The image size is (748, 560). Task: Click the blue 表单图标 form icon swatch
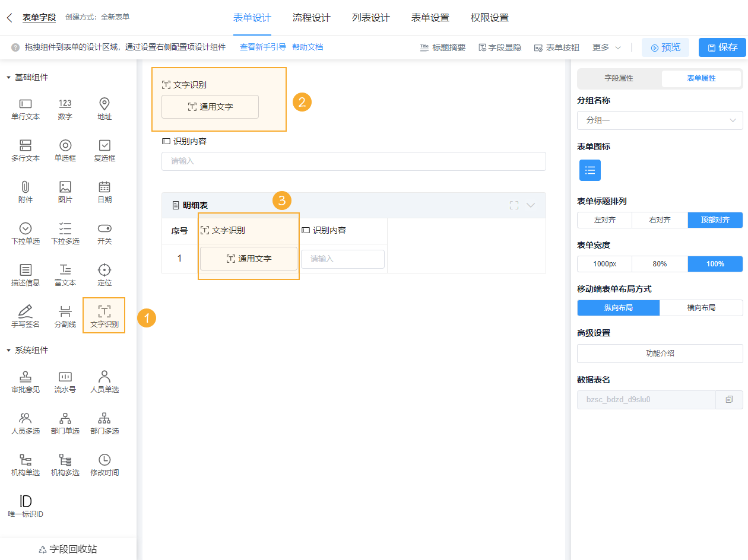coord(589,170)
